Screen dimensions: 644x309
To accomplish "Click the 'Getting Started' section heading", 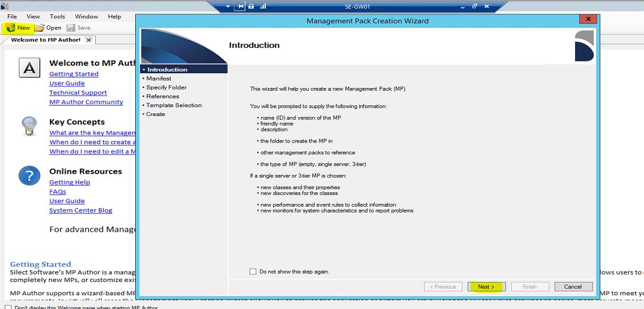I will pyautogui.click(x=40, y=264).
